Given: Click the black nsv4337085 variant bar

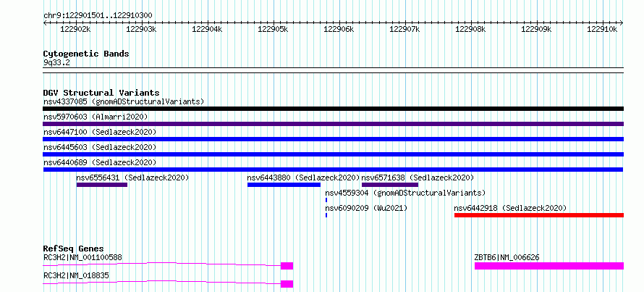Looking at the screenshot, I should pyautogui.click(x=333, y=109).
